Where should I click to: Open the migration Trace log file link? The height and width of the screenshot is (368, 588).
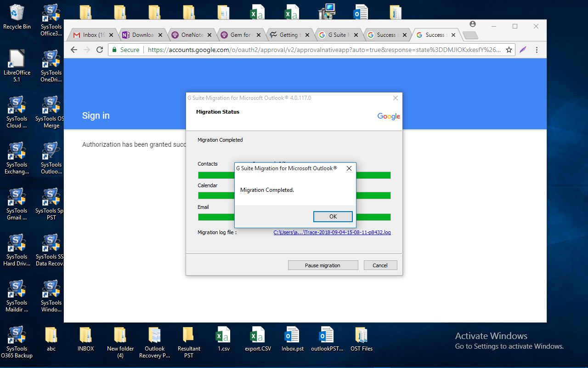(x=332, y=233)
